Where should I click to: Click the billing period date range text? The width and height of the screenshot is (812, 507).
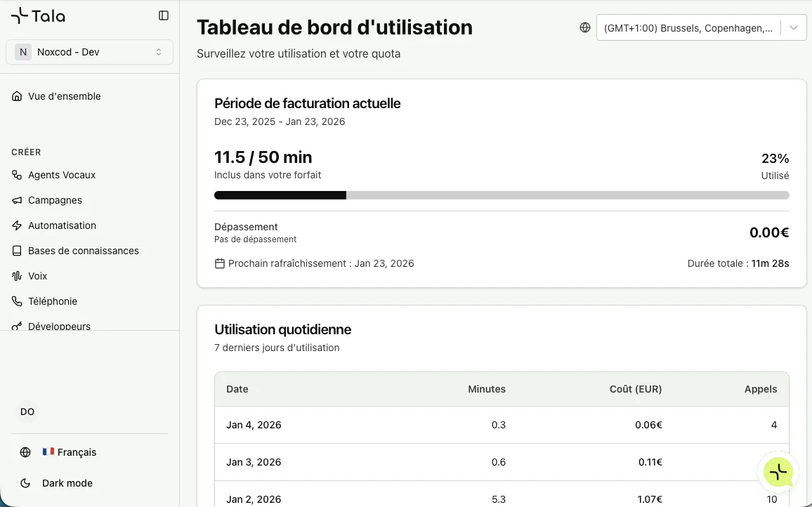(280, 121)
